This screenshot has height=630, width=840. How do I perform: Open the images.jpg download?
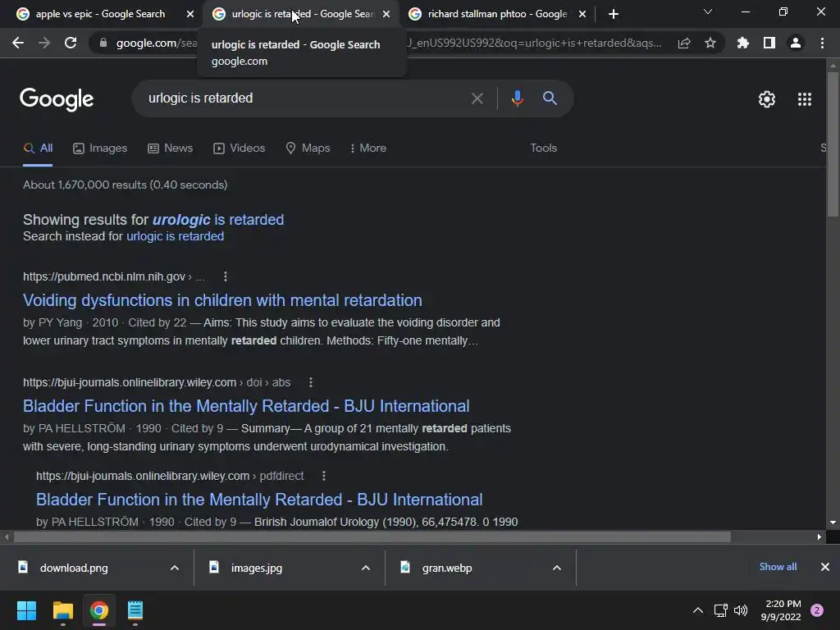(x=256, y=568)
